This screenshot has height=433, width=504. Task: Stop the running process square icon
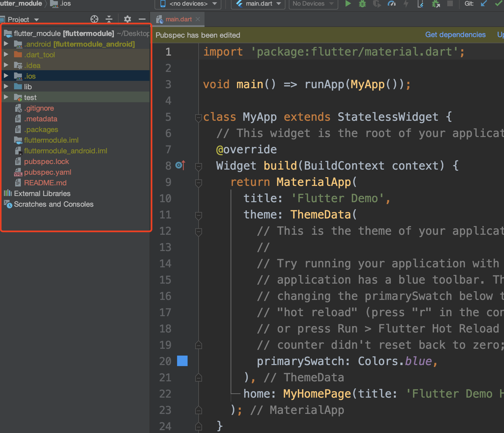click(450, 4)
